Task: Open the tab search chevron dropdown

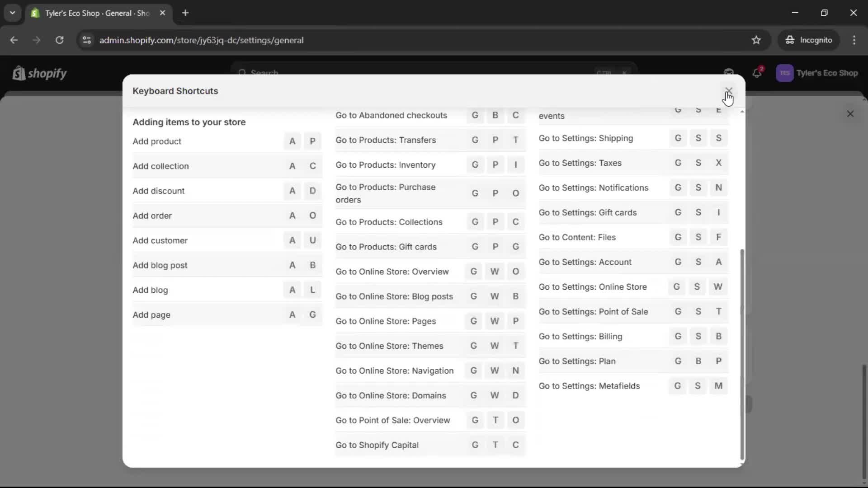Action: (x=12, y=13)
